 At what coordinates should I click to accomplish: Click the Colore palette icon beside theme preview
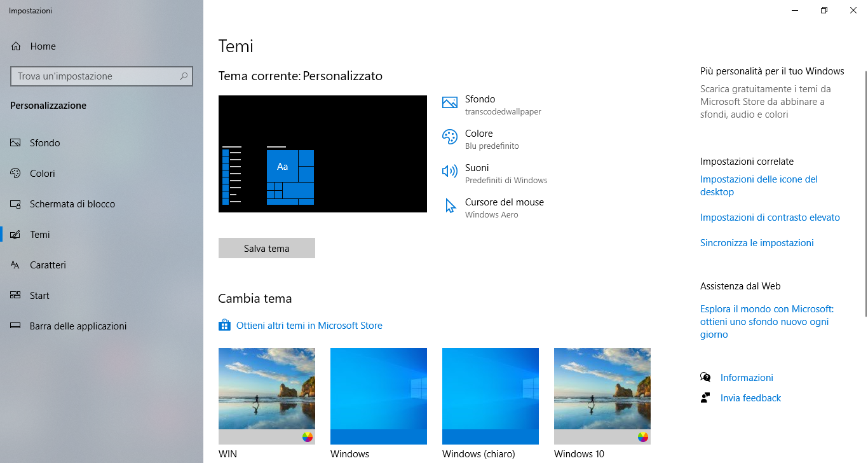pyautogui.click(x=450, y=137)
